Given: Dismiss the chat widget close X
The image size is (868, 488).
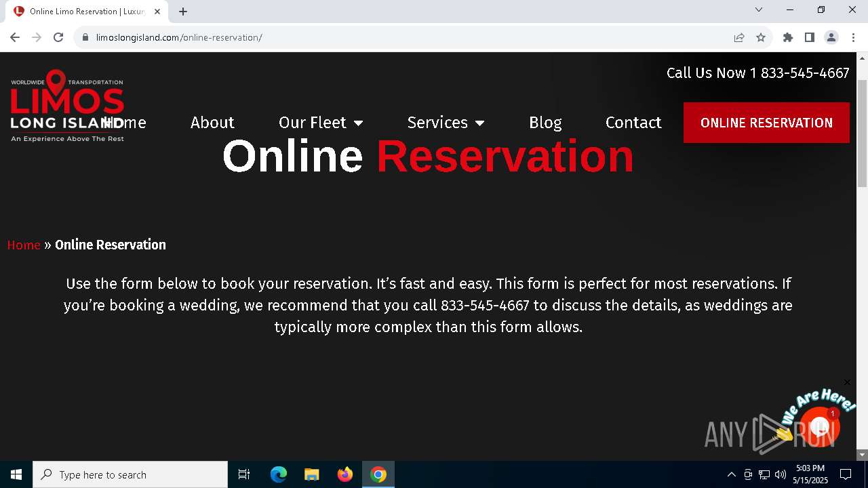Looking at the screenshot, I should click(x=847, y=382).
